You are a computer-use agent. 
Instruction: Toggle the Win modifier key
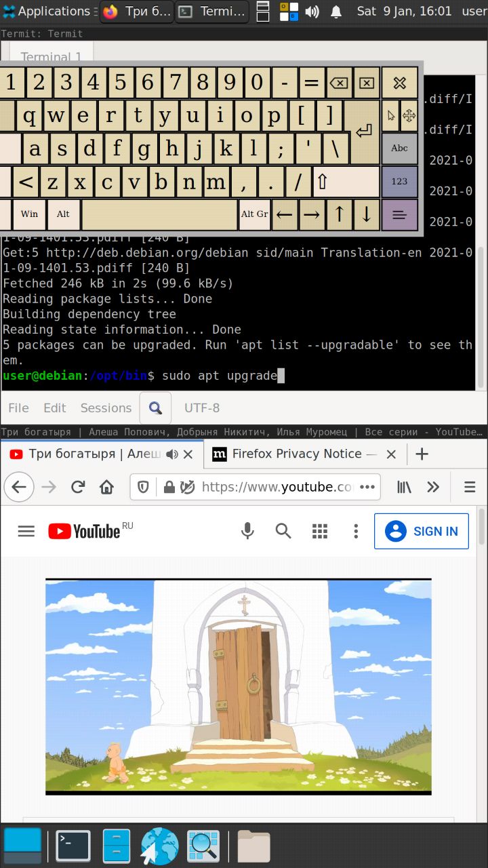point(29,214)
